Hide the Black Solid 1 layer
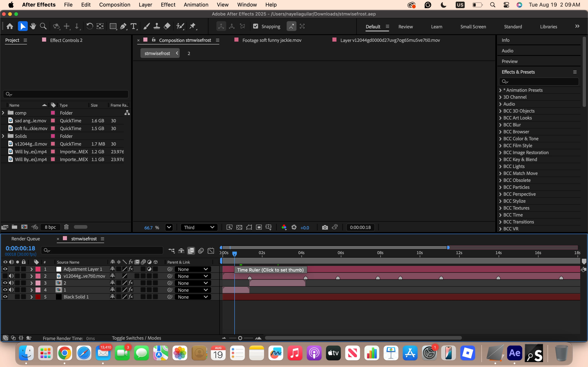This screenshot has height=367, width=588. click(x=5, y=297)
